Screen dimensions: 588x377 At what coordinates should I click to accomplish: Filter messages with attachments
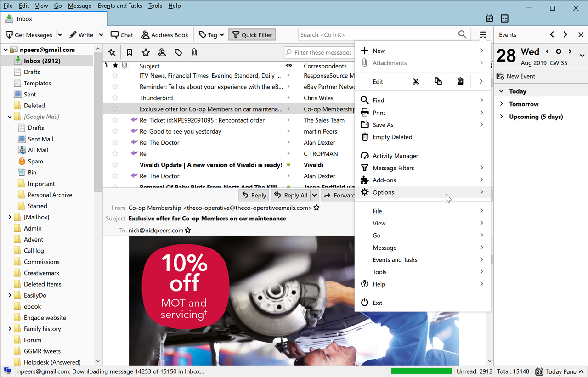[x=194, y=52]
